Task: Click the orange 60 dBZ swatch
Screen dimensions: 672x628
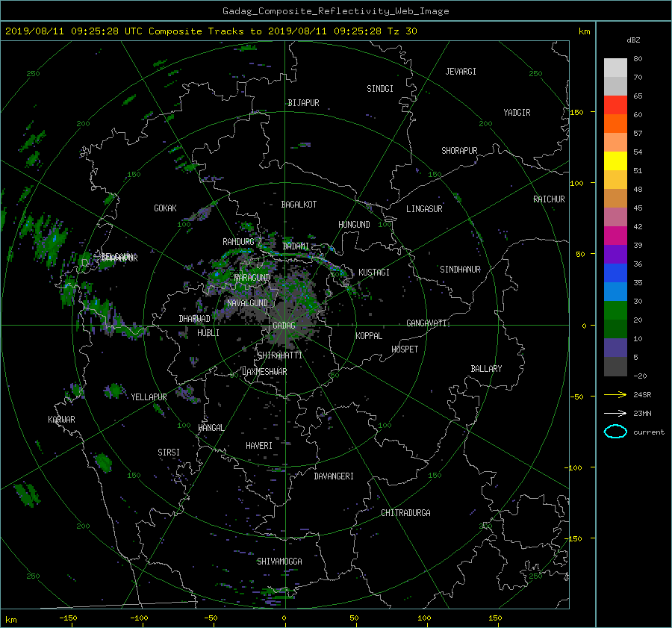Action: click(x=615, y=124)
